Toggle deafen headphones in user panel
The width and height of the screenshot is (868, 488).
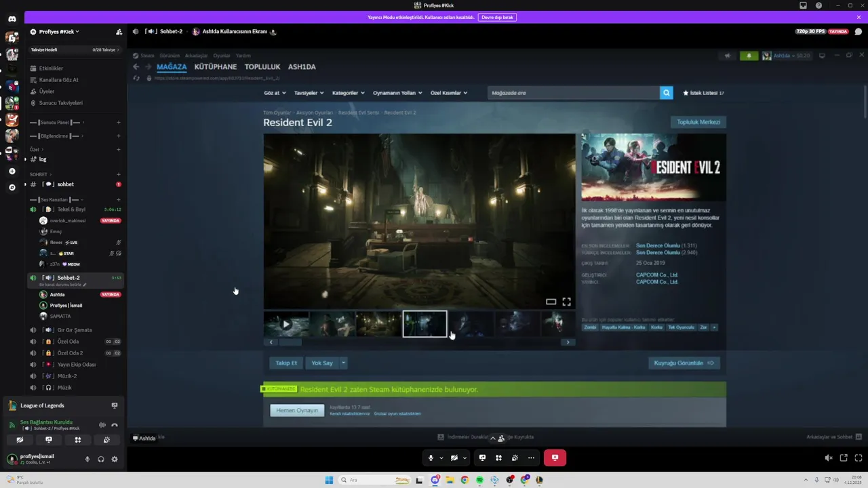click(100, 459)
